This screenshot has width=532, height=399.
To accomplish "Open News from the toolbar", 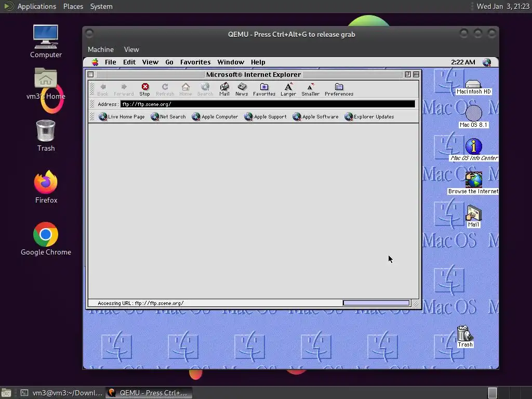I will click(242, 89).
